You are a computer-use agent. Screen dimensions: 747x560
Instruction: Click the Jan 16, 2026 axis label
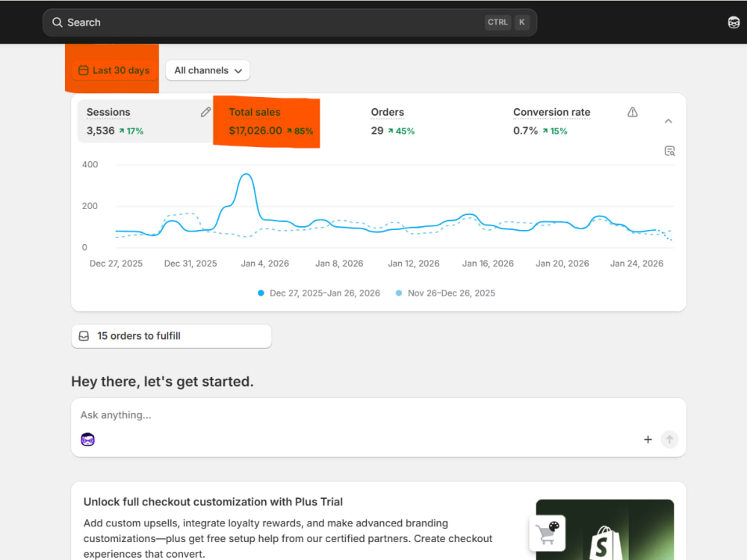coord(488,264)
